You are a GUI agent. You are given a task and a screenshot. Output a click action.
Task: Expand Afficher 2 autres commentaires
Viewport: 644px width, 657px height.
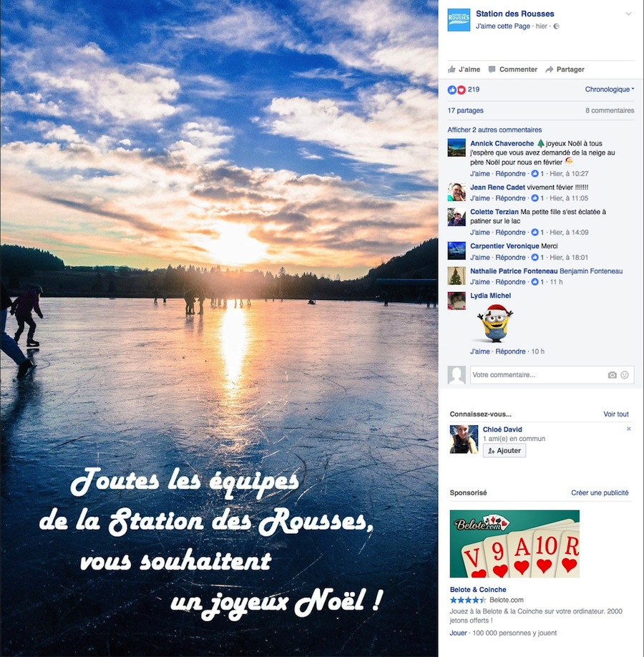[x=494, y=130]
